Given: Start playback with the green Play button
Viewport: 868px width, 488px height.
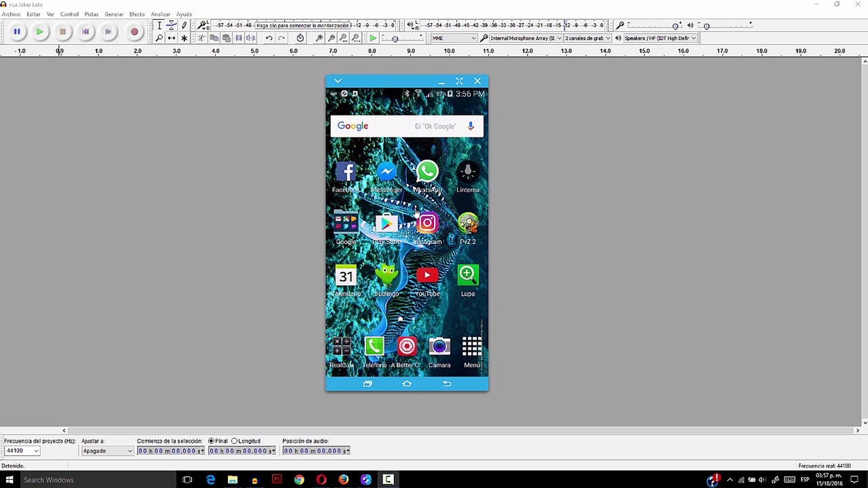Looking at the screenshot, I should click(x=40, y=32).
